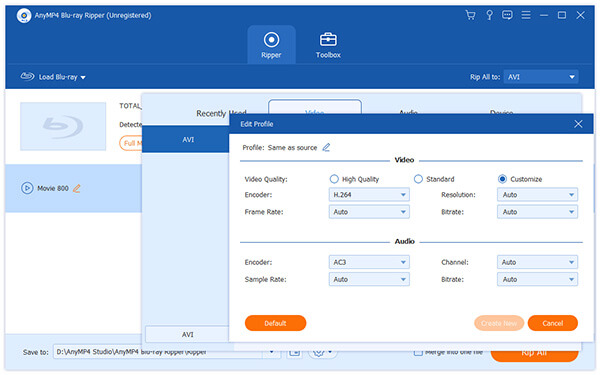Choose the Customize video quality option
The height and width of the screenshot is (375, 600).
point(502,179)
